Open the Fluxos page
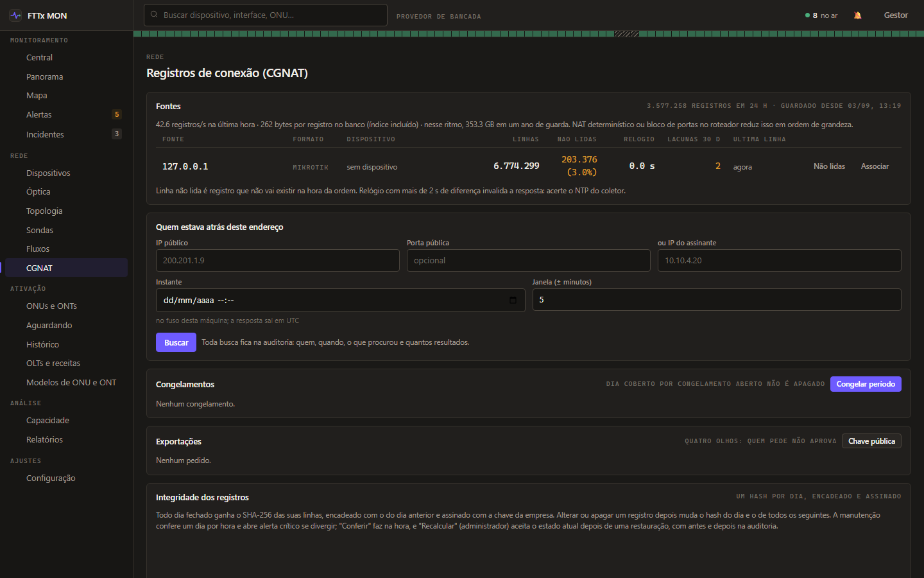This screenshot has height=578, width=924. click(x=66, y=249)
